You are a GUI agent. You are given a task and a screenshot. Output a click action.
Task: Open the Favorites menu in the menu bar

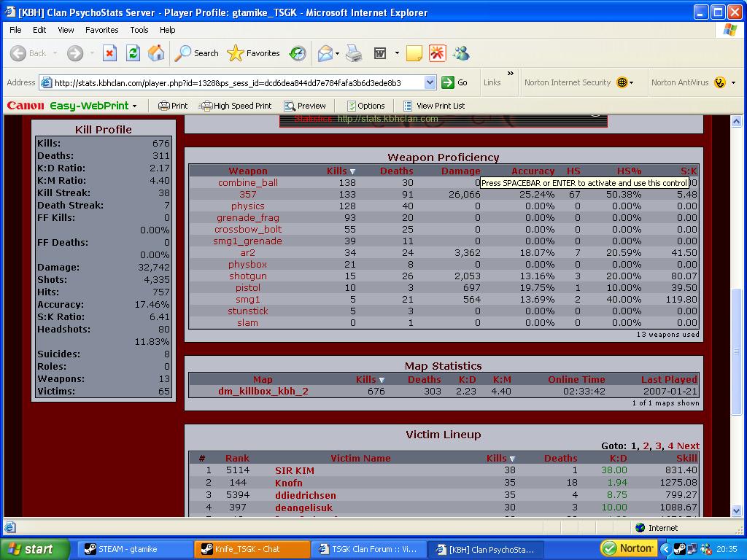coord(101,30)
